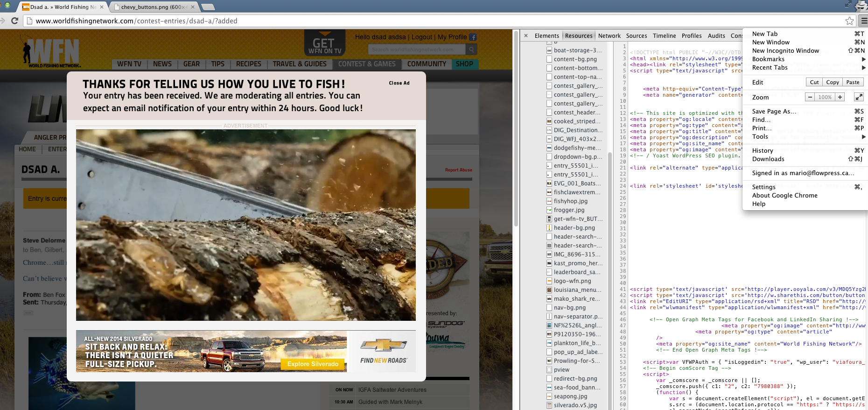Open RECIPES nav item
868x410 pixels.
(x=249, y=64)
